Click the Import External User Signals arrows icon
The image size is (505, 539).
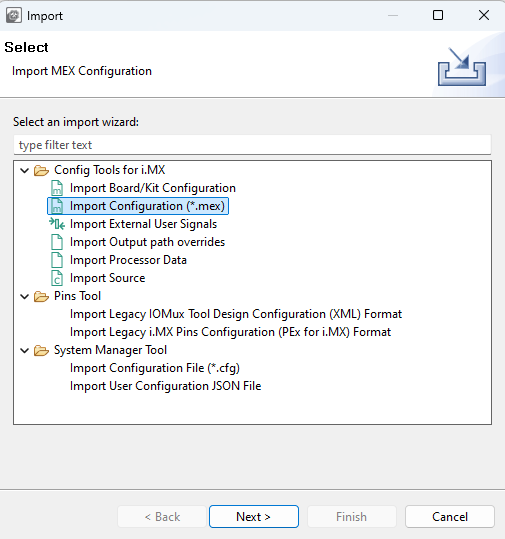coord(57,224)
